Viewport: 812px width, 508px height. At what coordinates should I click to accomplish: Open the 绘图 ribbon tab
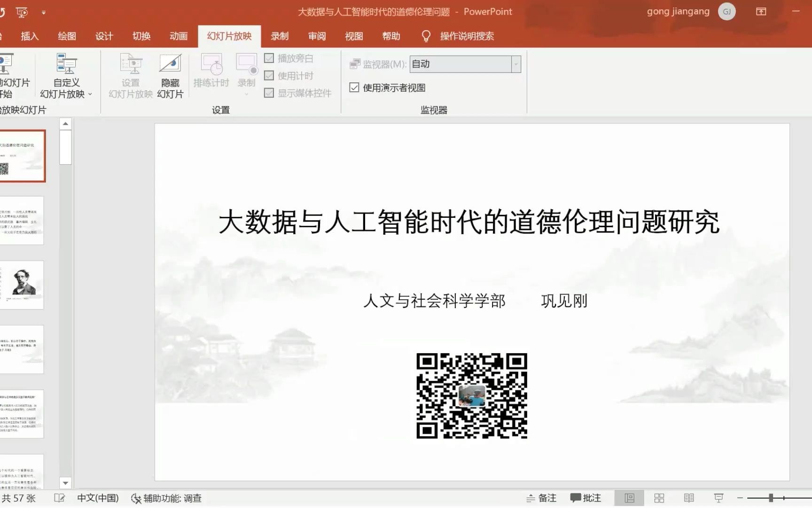point(67,36)
